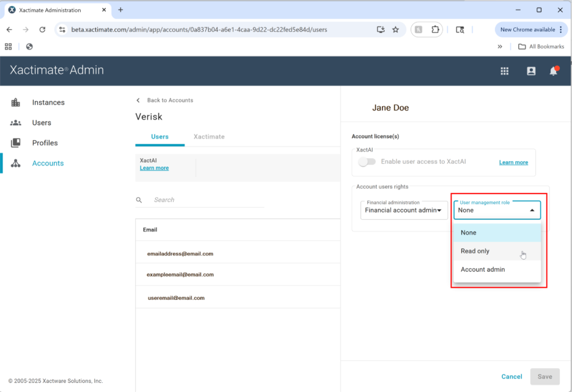Open All Bookmarks folder
This screenshot has height=392, width=572.
(x=541, y=46)
